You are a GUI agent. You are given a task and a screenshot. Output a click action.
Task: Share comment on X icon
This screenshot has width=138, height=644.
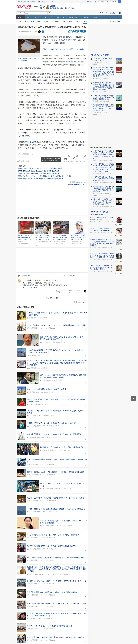[x=85, y=291]
